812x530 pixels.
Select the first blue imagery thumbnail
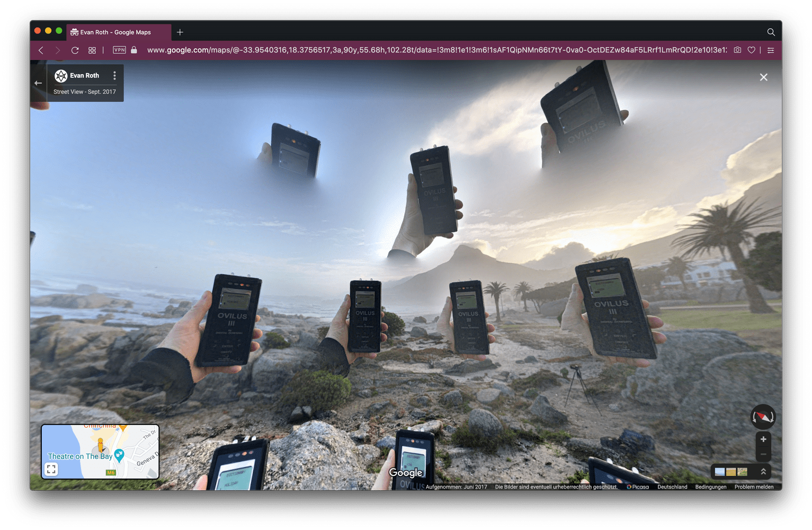click(x=719, y=472)
